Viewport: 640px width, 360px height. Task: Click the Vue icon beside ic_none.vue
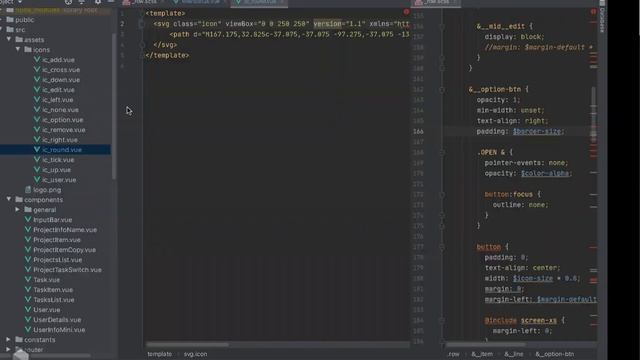point(37,109)
